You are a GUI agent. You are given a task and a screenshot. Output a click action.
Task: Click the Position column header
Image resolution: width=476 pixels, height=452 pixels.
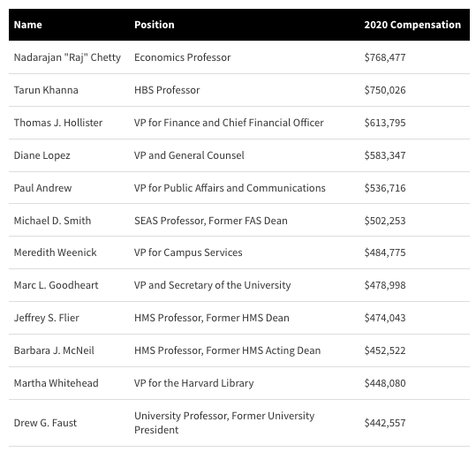[x=155, y=25]
